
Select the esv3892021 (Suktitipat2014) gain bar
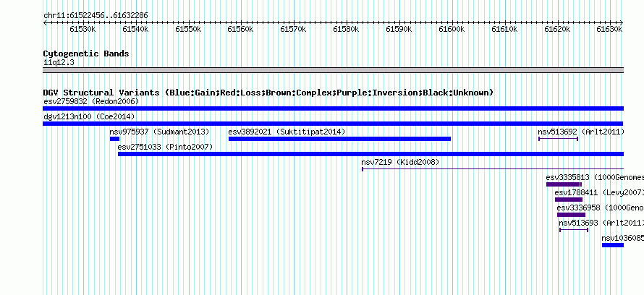(339, 139)
